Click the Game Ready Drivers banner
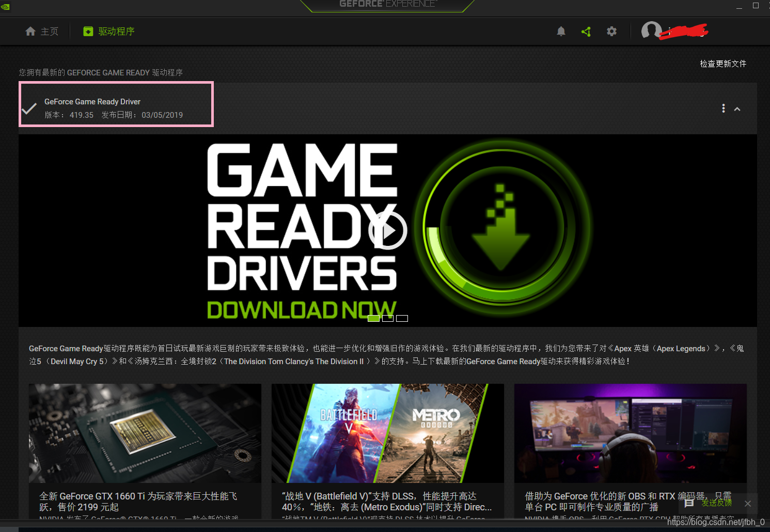 [x=388, y=230]
